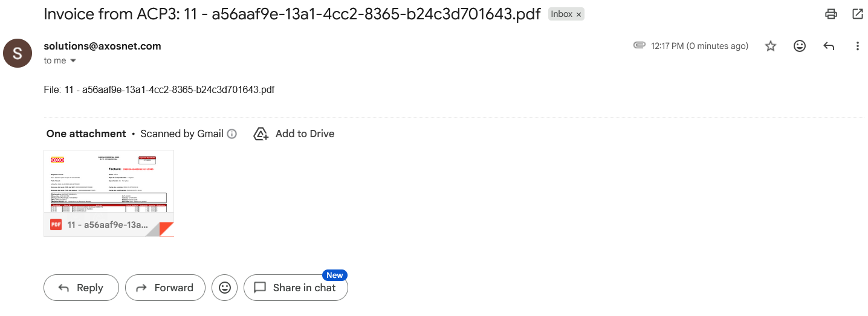The image size is (868, 316).
Task: Click the Inbox label tag
Action: pos(561,15)
